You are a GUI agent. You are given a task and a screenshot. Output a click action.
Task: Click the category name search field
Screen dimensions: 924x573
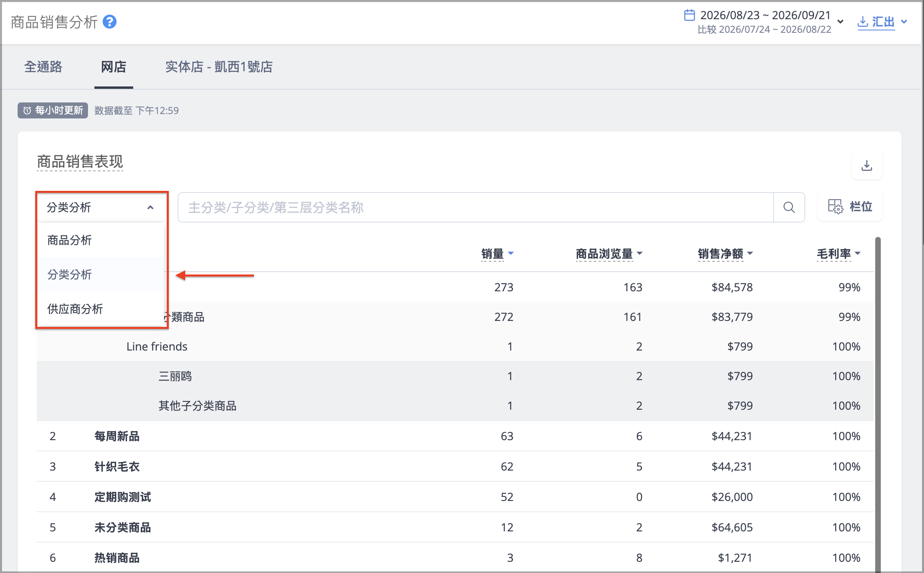[x=476, y=207]
